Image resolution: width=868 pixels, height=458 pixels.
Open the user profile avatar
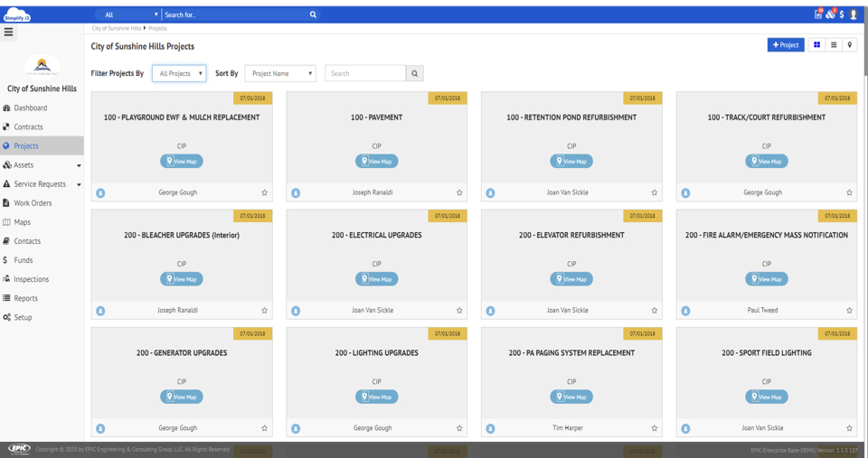(x=853, y=14)
